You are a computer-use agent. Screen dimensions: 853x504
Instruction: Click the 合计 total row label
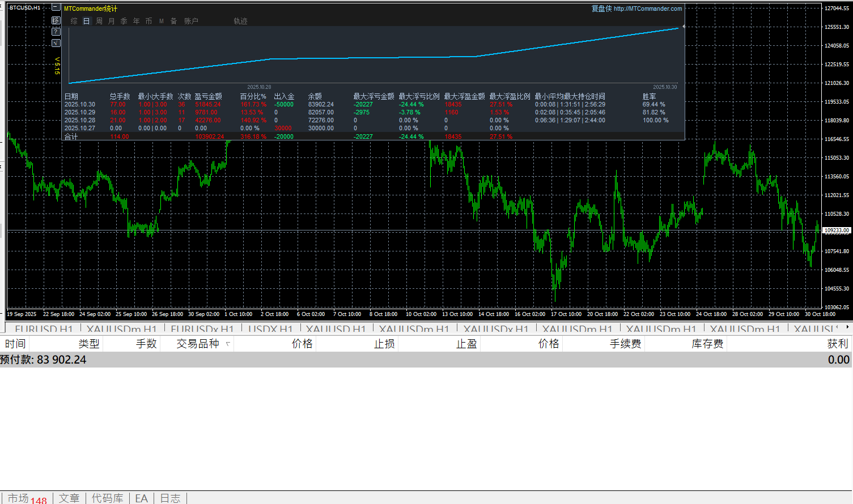[71, 136]
